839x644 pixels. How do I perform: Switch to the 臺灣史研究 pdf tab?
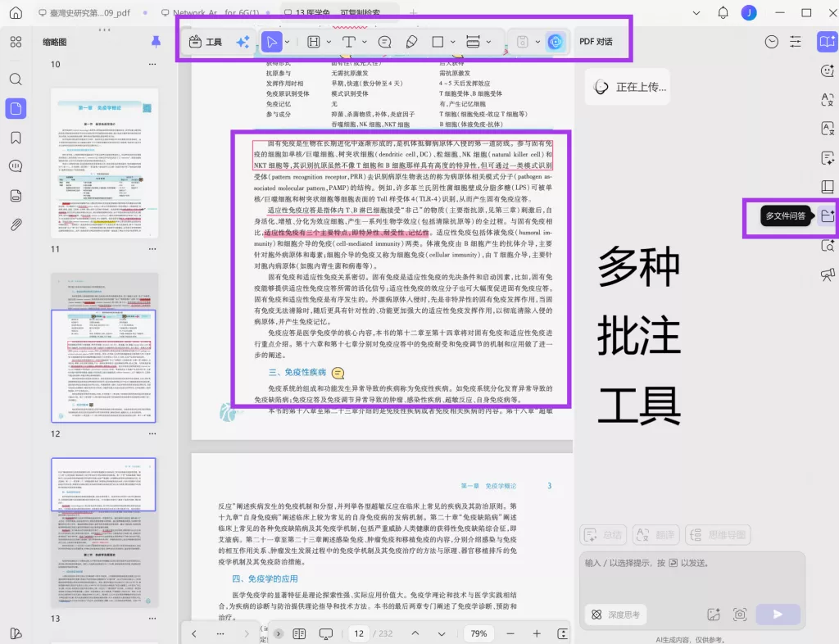(90, 13)
